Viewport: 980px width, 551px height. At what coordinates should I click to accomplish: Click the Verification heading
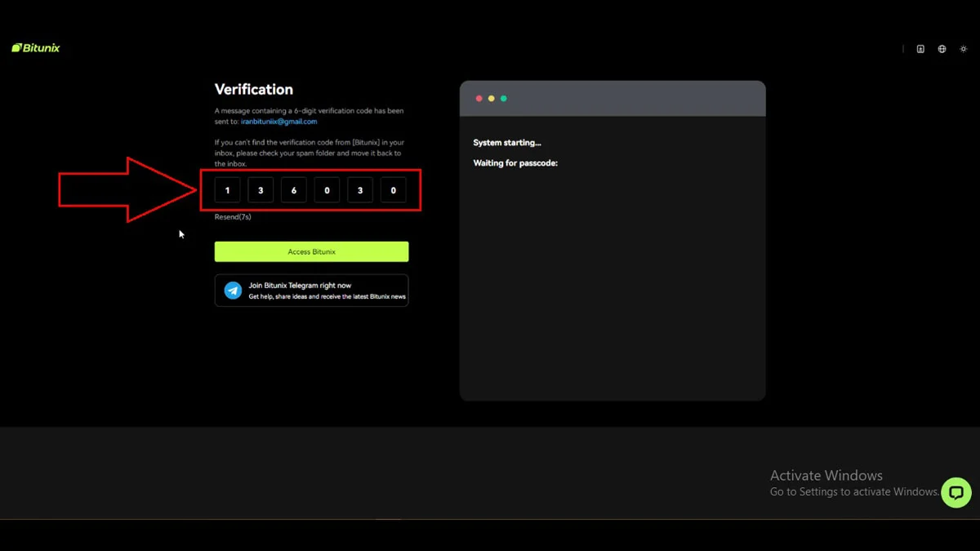coord(254,89)
